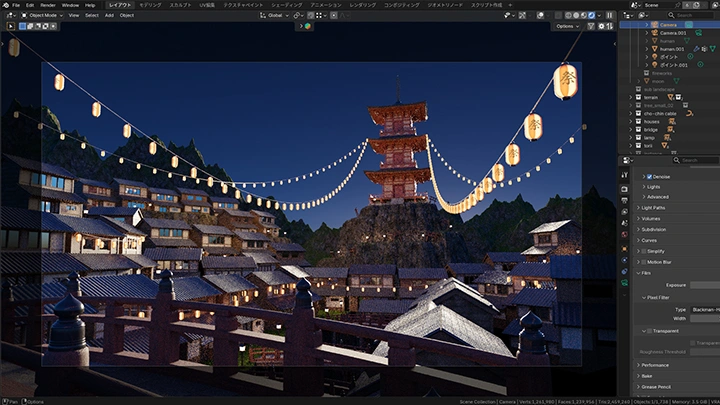Open the snapping options popover
Screen dimensions: 720x405
tap(321, 15)
